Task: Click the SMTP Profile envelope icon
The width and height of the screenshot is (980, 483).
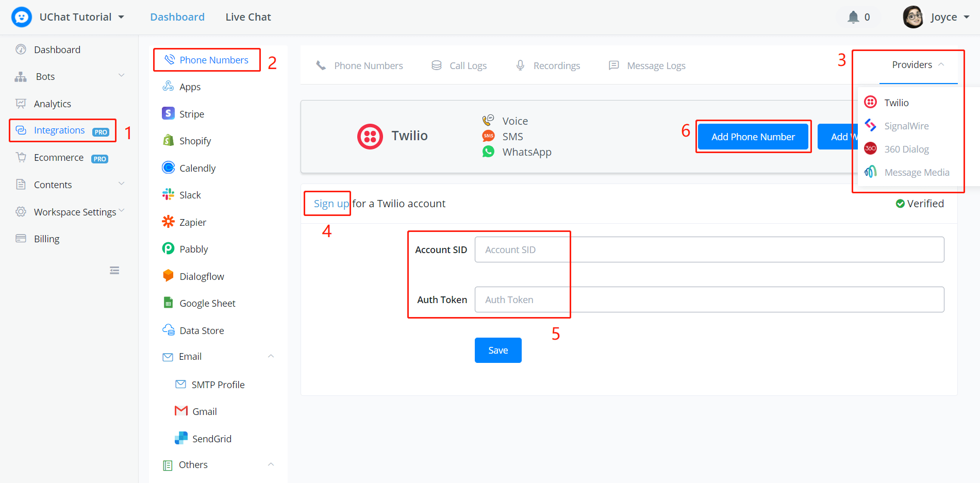Action: point(181,384)
